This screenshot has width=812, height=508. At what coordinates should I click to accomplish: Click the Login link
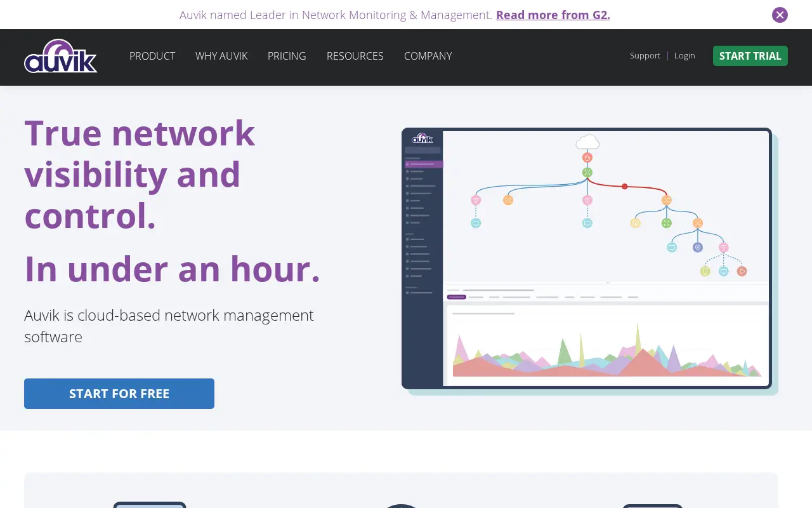tap(684, 55)
